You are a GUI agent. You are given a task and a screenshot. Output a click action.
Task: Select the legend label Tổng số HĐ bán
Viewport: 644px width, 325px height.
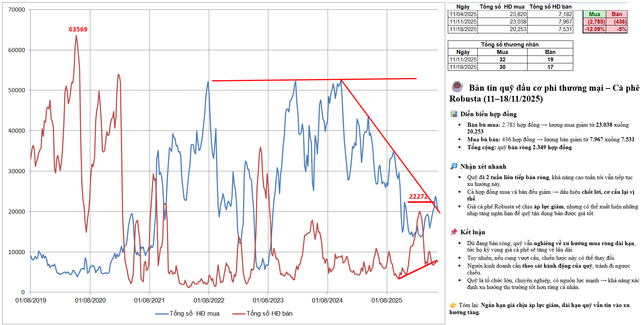269,314
